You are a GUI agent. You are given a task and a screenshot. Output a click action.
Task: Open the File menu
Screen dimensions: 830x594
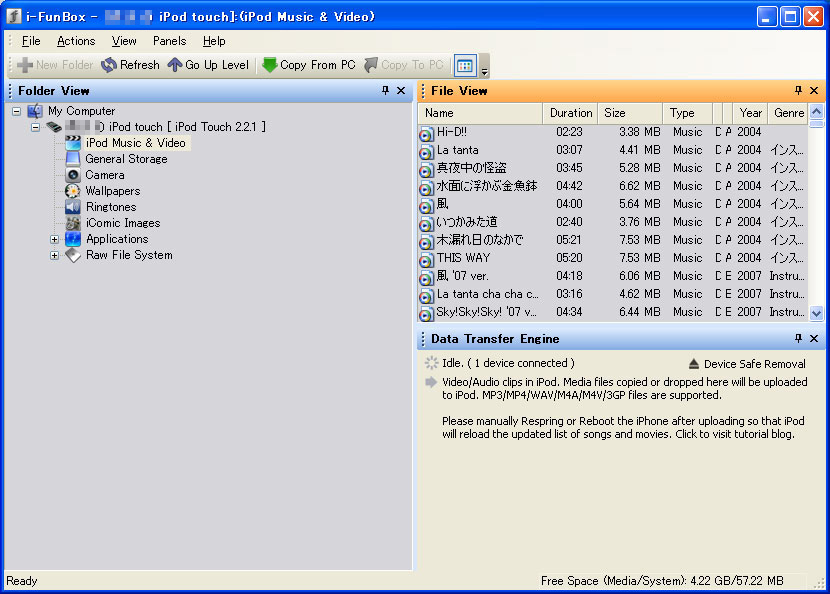(31, 41)
